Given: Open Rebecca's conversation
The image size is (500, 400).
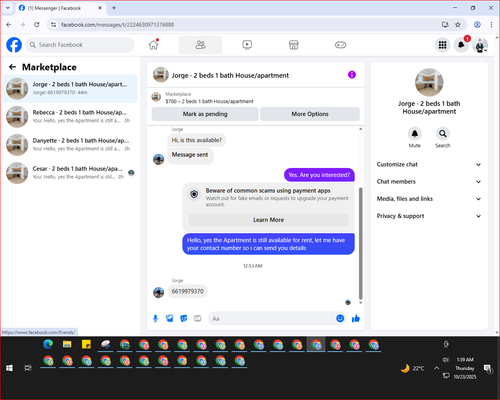Looking at the screenshot, I should point(70,117).
